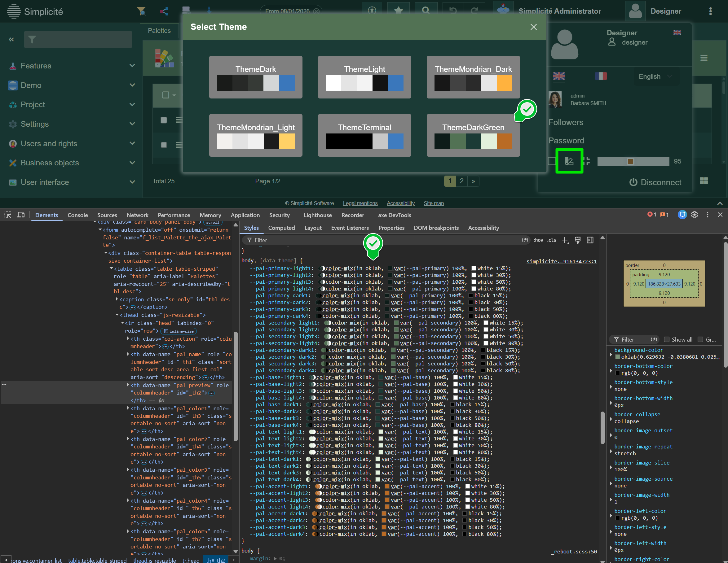Click the left menu search field
Screen dimensions: 728x563
click(x=78, y=40)
